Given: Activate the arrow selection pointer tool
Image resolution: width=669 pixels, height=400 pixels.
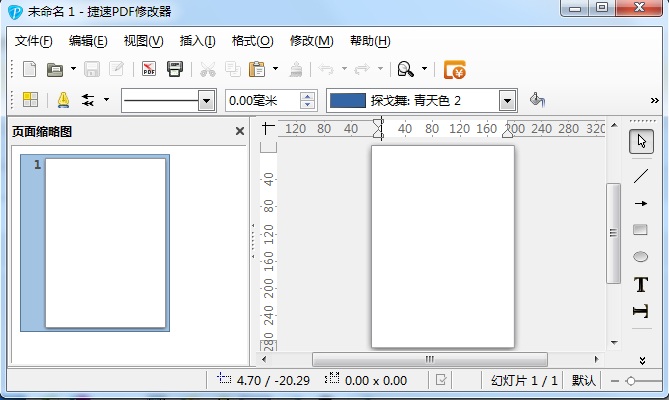Looking at the screenshot, I should [x=641, y=142].
